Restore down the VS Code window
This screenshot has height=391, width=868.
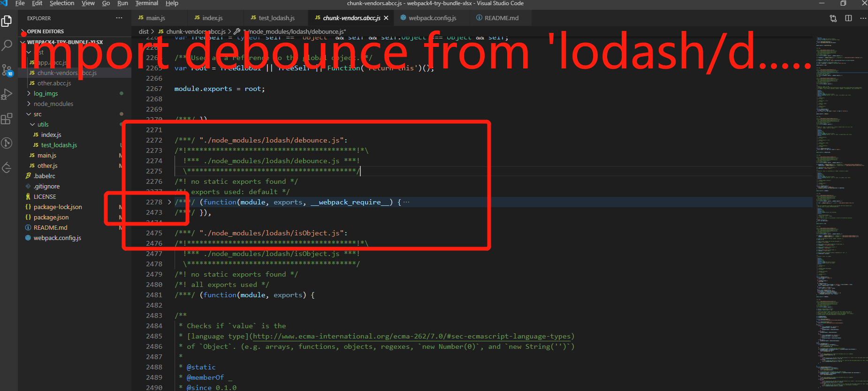[843, 3]
